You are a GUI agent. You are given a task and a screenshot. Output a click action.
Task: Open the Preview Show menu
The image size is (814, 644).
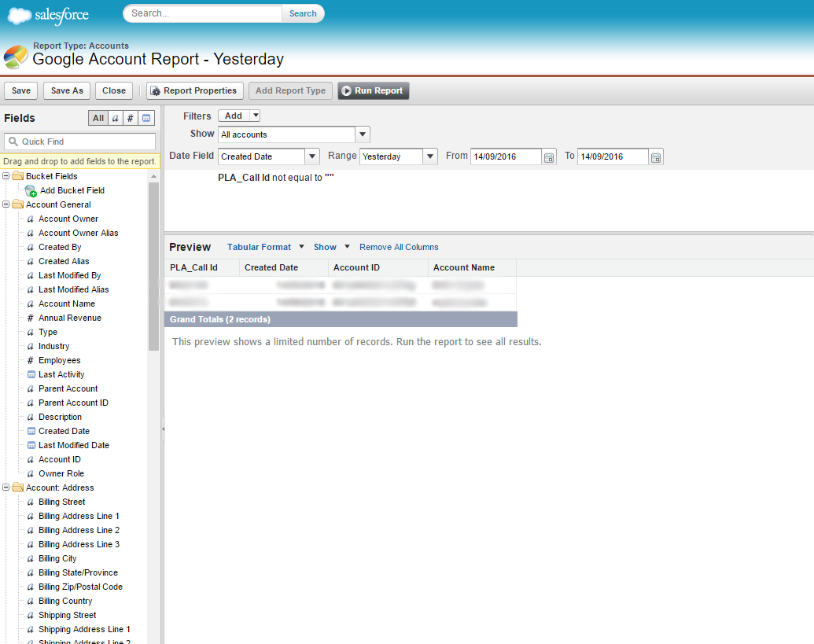(331, 247)
